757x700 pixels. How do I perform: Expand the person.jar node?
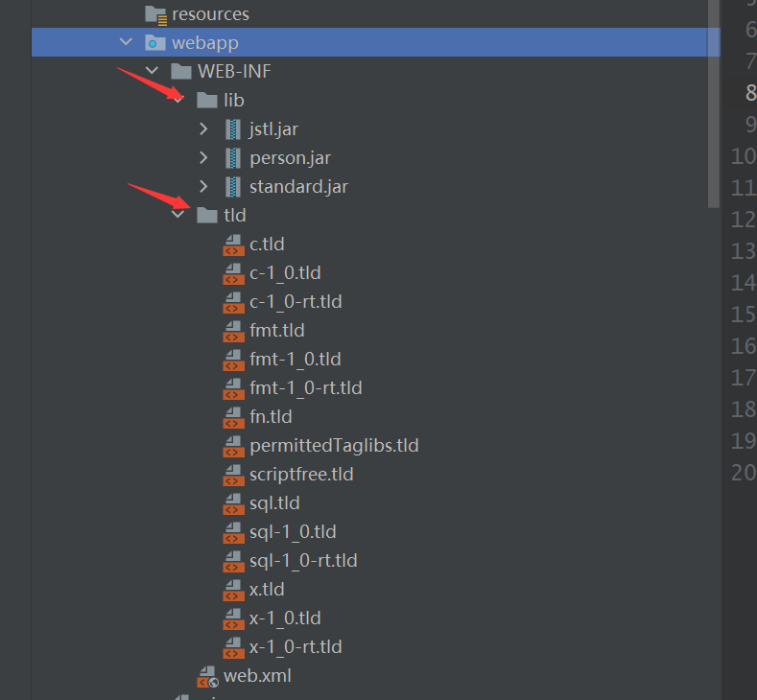point(203,158)
